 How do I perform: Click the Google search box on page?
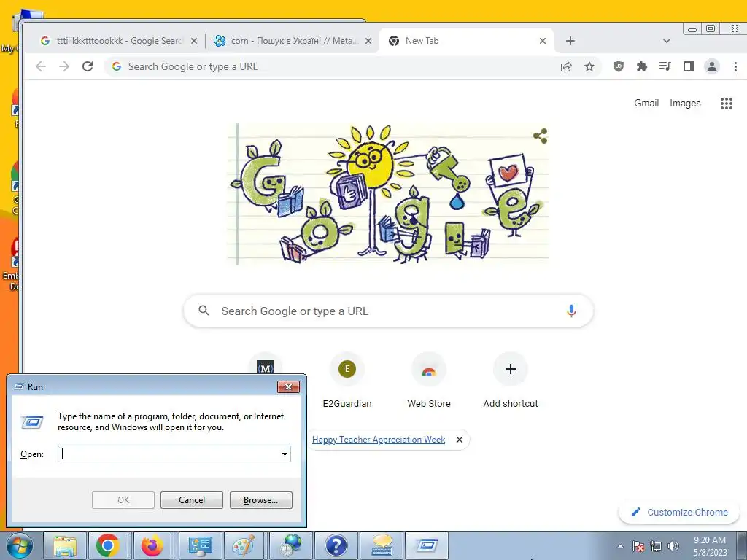click(388, 311)
